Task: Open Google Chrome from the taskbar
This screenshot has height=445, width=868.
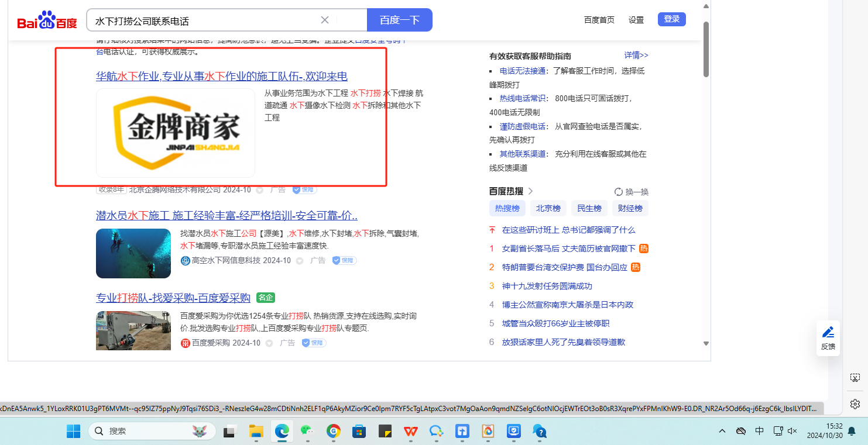Action: (334, 432)
